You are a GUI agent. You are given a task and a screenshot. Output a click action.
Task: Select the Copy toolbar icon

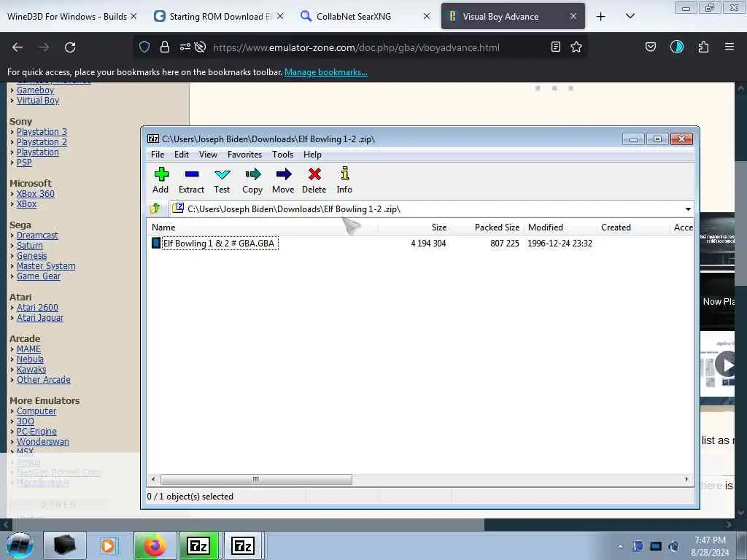252,180
